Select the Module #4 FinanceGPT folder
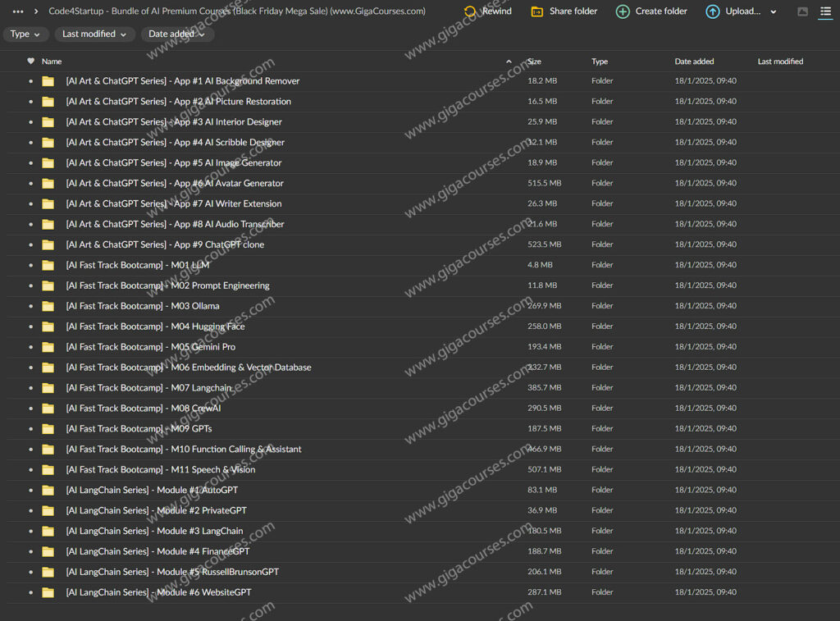The width and height of the screenshot is (840, 621). [157, 551]
